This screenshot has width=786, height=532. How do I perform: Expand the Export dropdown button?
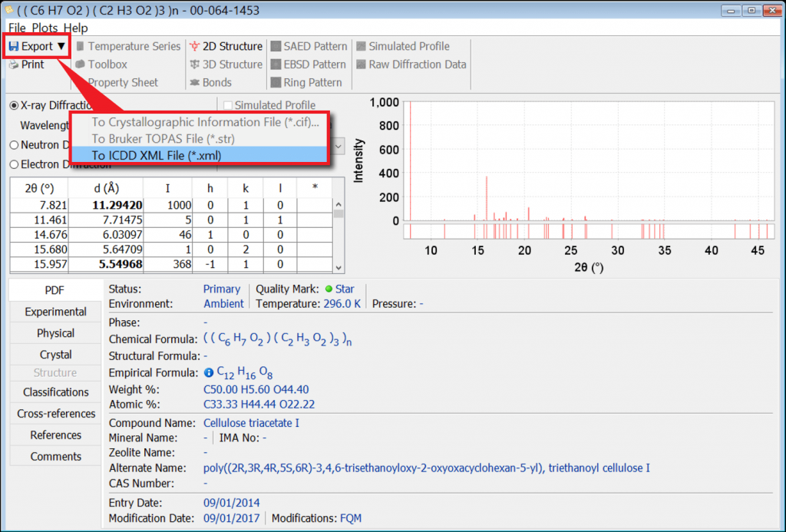(x=37, y=46)
